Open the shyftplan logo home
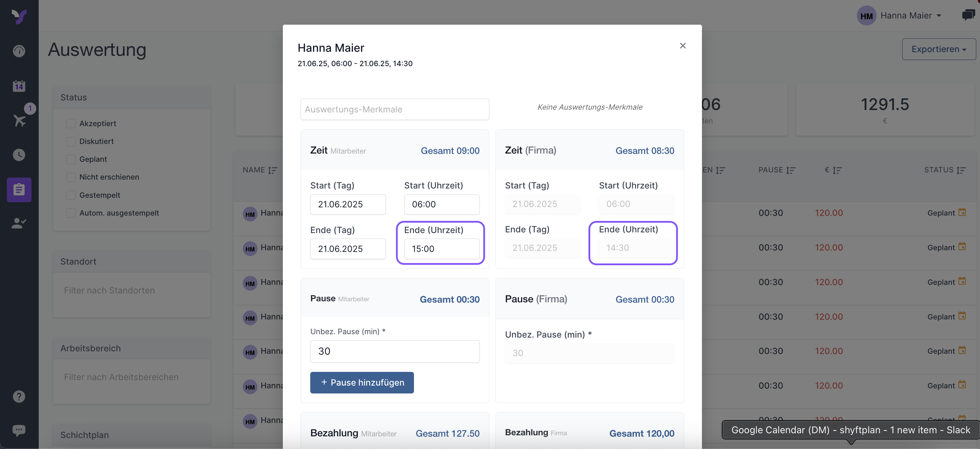This screenshot has width=980, height=449. 19,16
